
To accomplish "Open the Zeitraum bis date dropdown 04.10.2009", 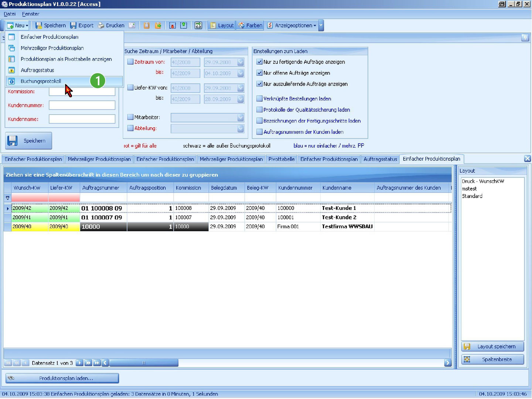I will click(x=241, y=73).
